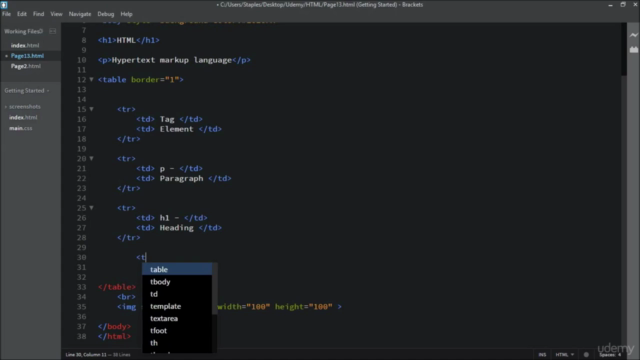
Task: Click the 'Hypertext markup language' paragraph text
Action: click(x=172, y=60)
